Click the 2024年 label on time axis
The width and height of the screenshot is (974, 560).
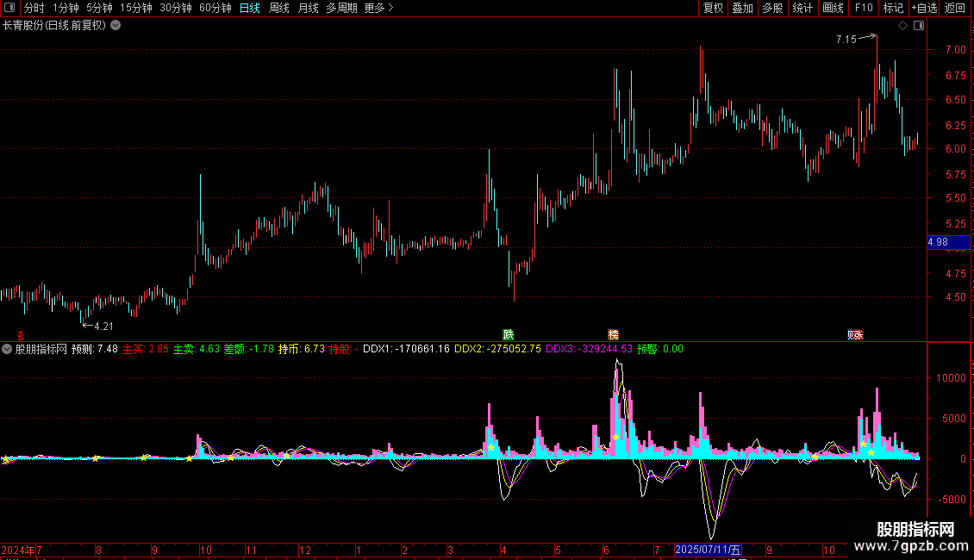tap(18, 550)
